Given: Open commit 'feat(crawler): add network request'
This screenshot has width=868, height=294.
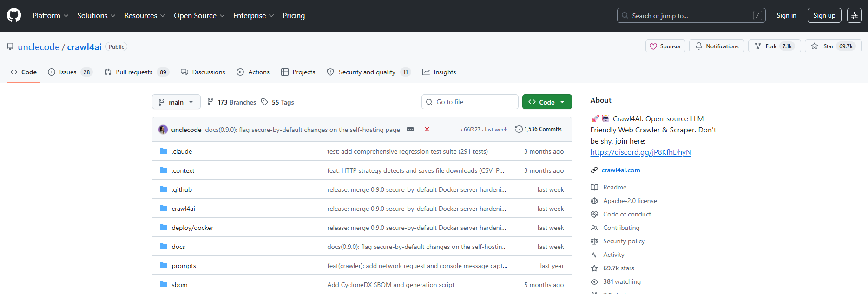Looking at the screenshot, I should pos(417,266).
